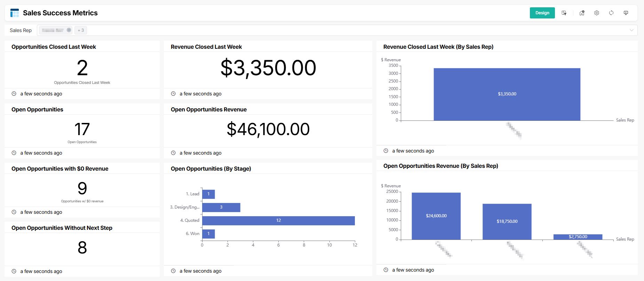The height and width of the screenshot is (281, 644).
Task: Click inside the Sales Rep filter field
Action: point(348,30)
